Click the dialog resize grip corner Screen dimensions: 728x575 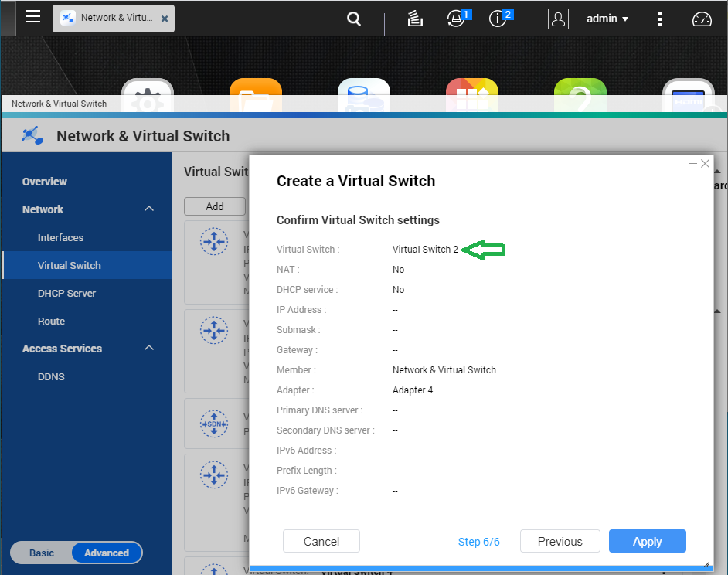pyautogui.click(x=706, y=564)
